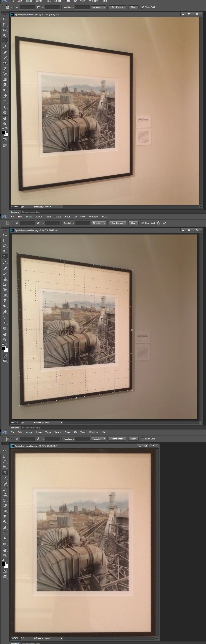The width and height of the screenshot is (206, 644).
Task: Select Eraser tool in the 46.3% window
Action: tap(5, 290)
